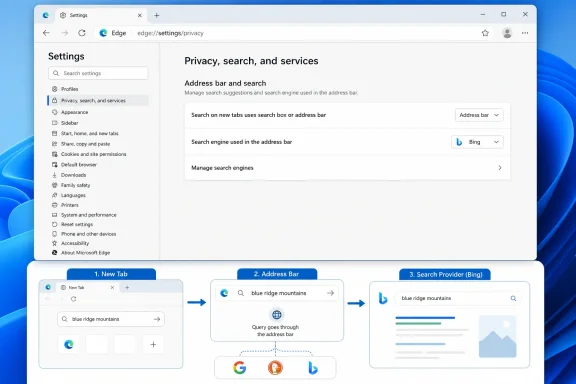Select the Google logo

pos(240,367)
